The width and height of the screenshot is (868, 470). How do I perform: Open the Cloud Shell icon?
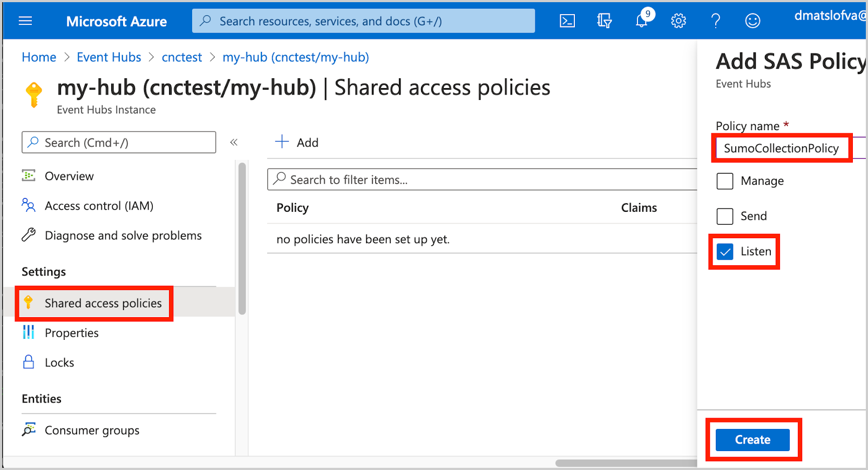(x=567, y=21)
